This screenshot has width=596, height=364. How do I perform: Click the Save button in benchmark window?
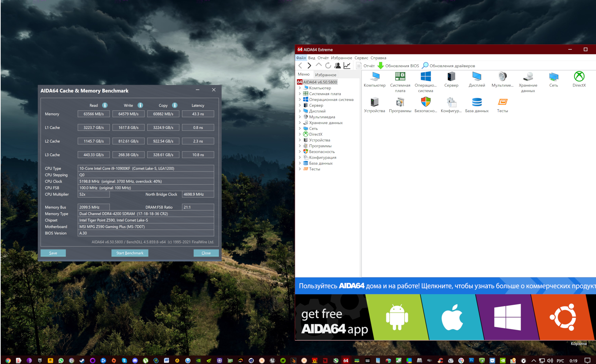pyautogui.click(x=53, y=253)
